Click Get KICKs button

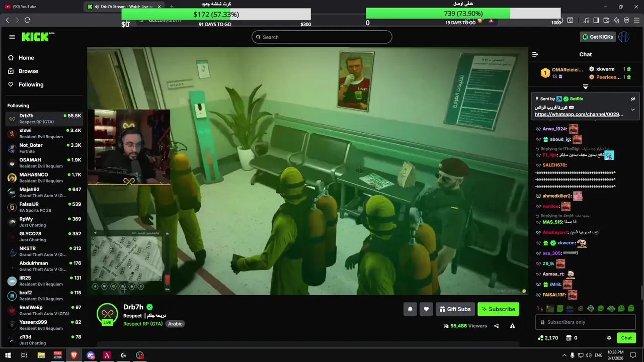click(x=598, y=37)
